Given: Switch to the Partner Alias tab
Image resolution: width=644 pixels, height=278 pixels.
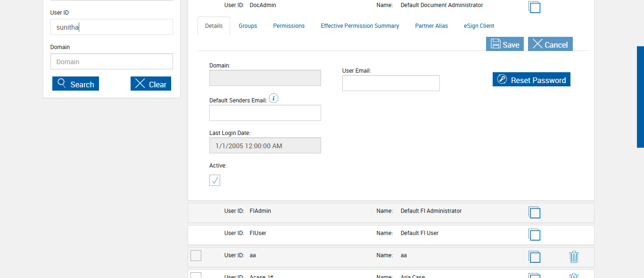Looking at the screenshot, I should [x=431, y=26].
